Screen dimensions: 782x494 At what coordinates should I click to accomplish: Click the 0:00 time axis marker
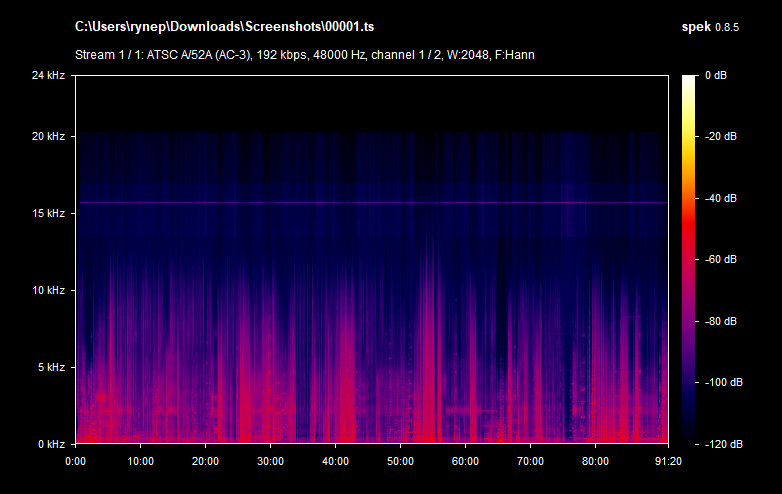point(76,462)
